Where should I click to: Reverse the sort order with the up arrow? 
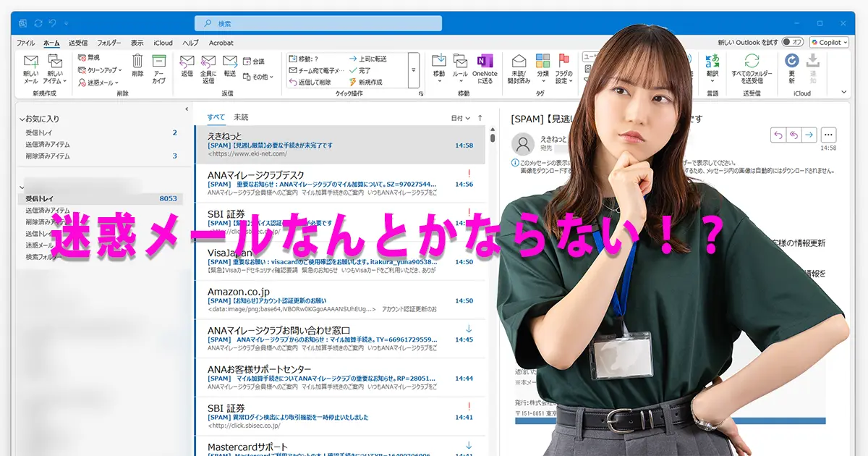pos(480,118)
